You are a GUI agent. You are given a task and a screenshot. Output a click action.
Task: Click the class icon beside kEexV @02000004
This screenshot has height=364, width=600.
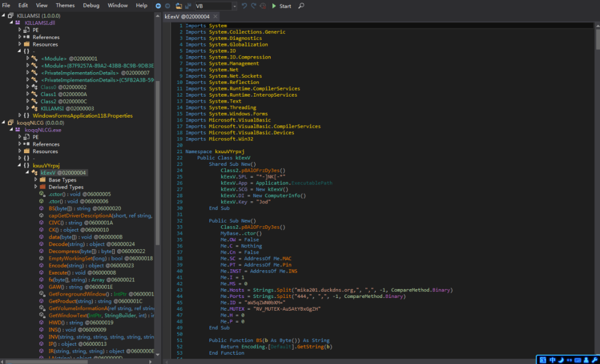coord(34,173)
